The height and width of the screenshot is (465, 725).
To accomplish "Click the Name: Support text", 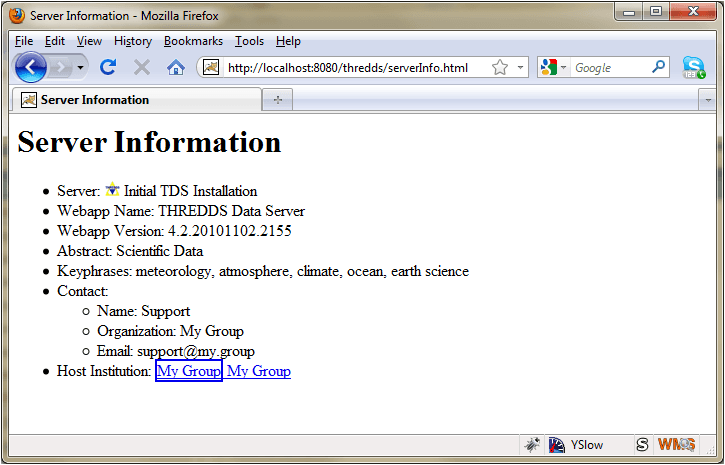I will pos(143,311).
